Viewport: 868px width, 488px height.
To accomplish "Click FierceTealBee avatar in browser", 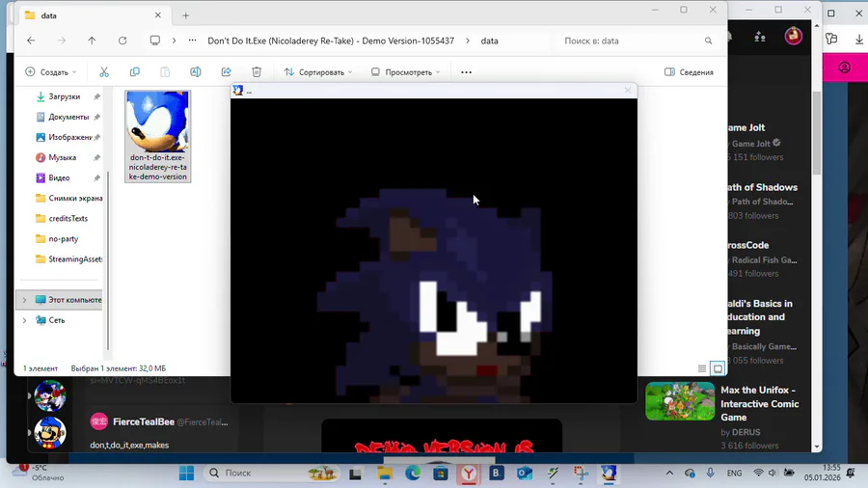I will point(99,421).
